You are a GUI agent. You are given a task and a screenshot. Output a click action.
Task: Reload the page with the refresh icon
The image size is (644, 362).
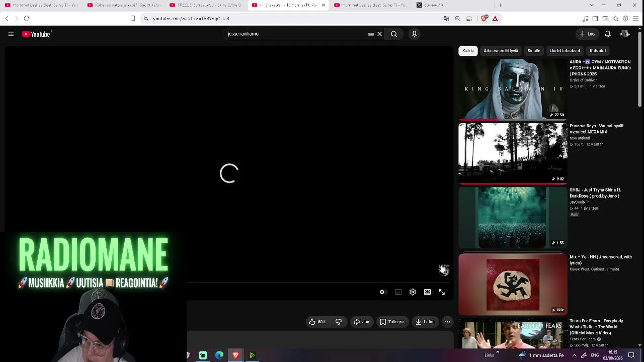[x=27, y=19]
